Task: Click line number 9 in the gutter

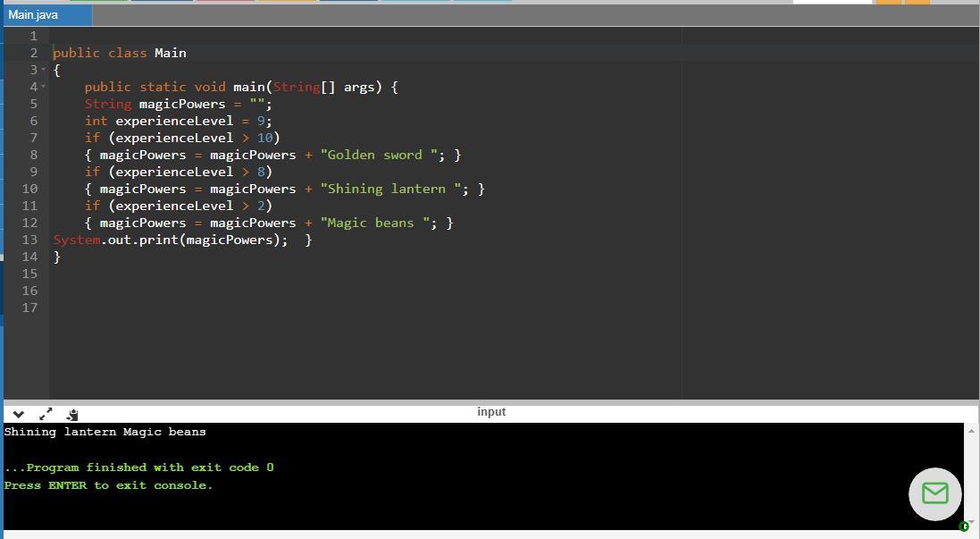Action: click(x=34, y=172)
